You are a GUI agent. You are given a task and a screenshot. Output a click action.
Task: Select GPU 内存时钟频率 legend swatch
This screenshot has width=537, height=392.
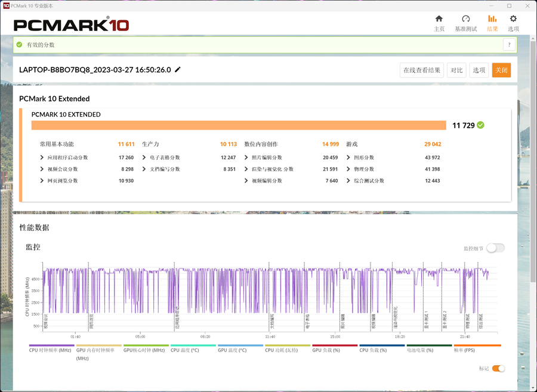[99, 345]
